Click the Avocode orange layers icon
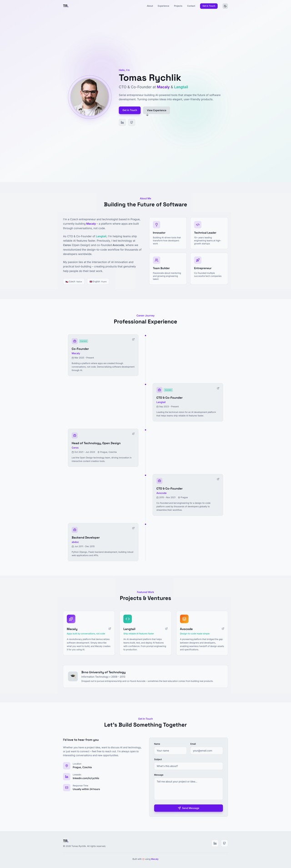 point(184,619)
